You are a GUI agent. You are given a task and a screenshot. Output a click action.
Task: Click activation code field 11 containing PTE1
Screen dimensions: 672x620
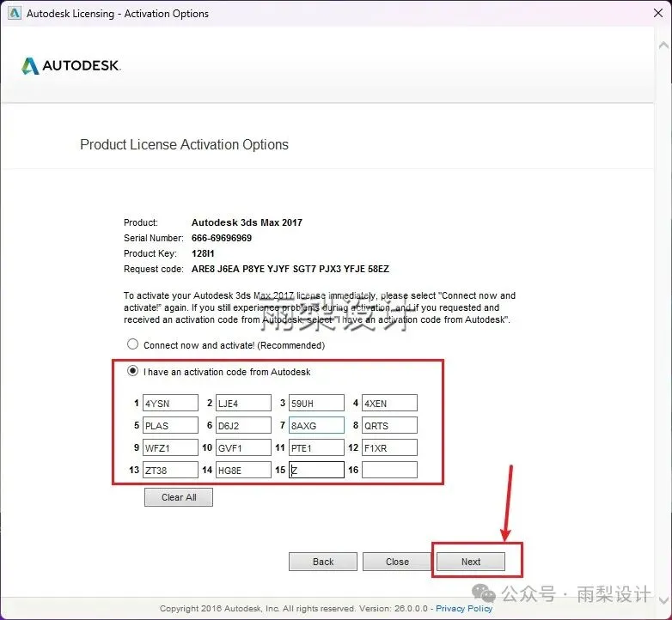pyautogui.click(x=316, y=447)
